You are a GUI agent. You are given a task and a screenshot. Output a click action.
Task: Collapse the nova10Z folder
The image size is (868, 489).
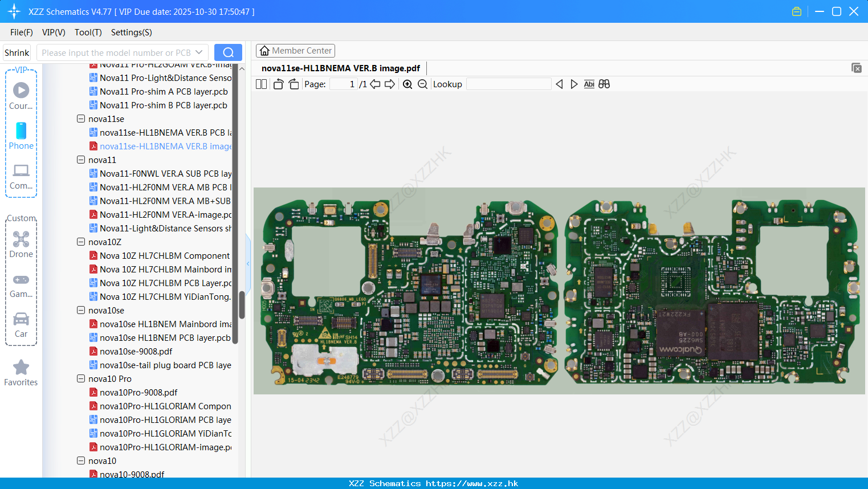[81, 242]
